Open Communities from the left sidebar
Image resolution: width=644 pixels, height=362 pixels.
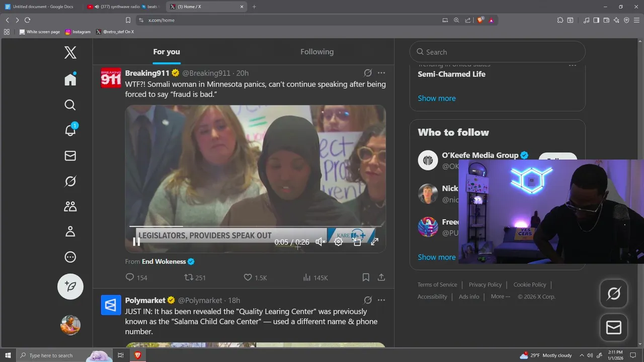tap(70, 206)
